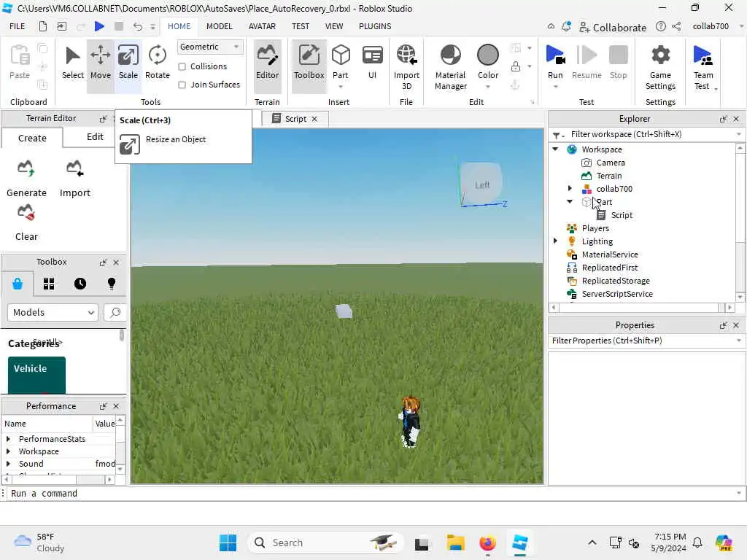Screen dimensions: 747x560
Task: Open the Run dropdown arrow
Action: [555, 87]
